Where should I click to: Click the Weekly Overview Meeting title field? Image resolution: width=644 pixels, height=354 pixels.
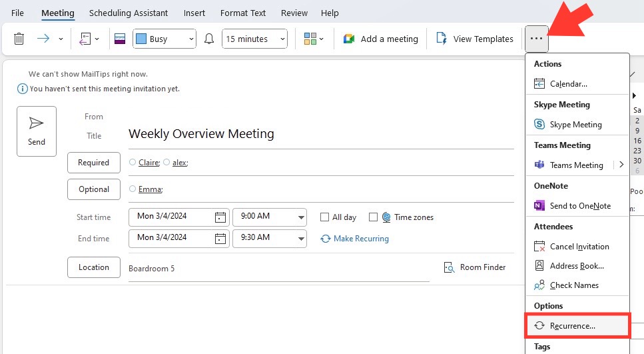321,134
